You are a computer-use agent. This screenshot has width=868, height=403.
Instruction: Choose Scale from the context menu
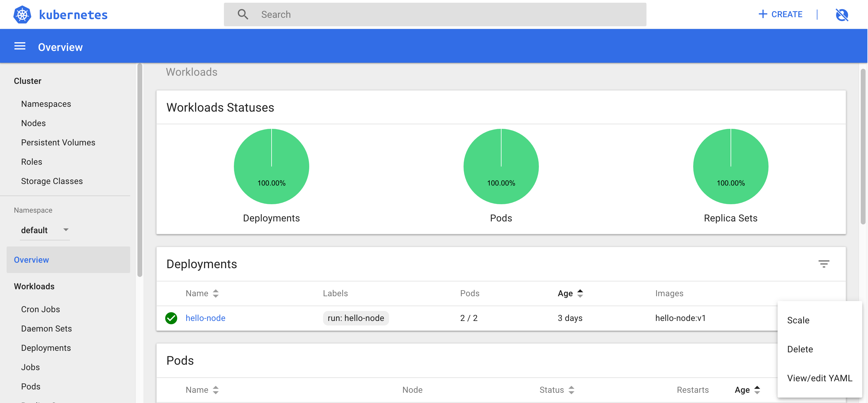click(x=798, y=320)
